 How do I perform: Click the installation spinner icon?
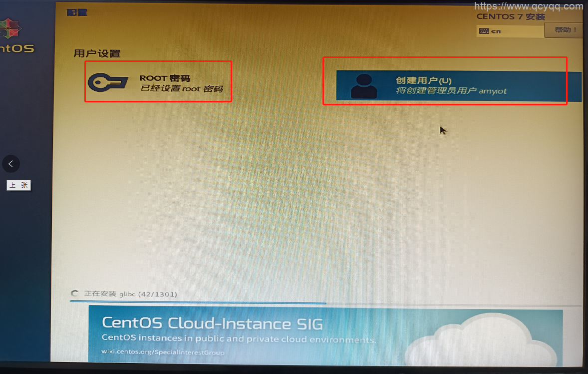tap(75, 294)
